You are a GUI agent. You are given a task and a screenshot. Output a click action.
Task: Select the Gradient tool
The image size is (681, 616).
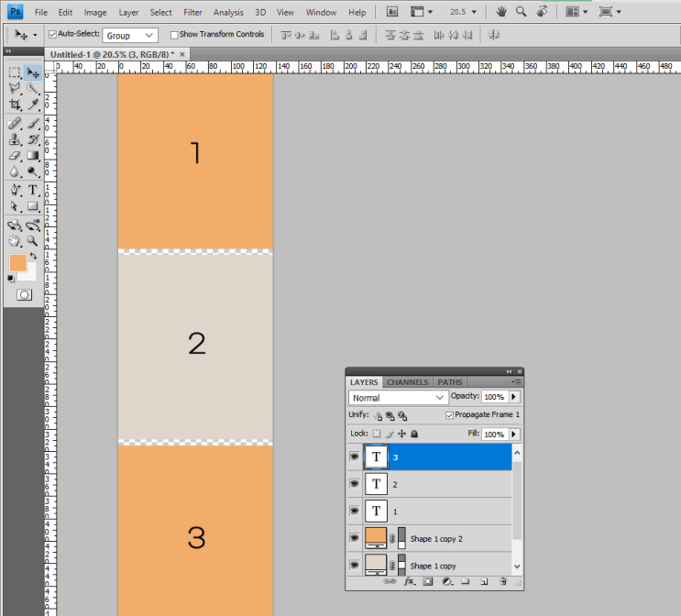[x=33, y=156]
